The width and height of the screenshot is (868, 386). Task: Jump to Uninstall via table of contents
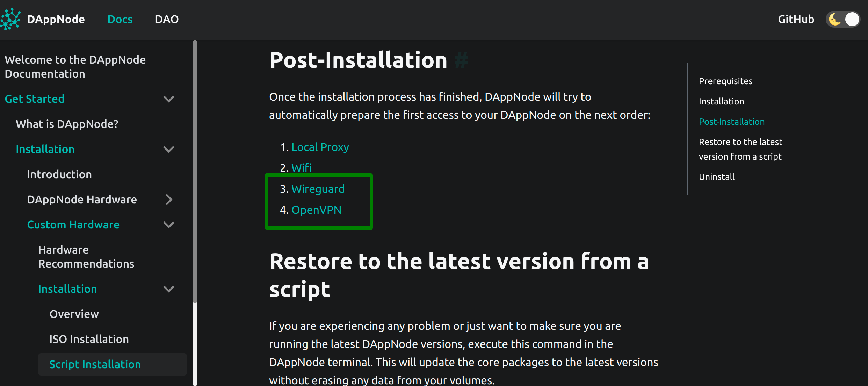point(716,176)
